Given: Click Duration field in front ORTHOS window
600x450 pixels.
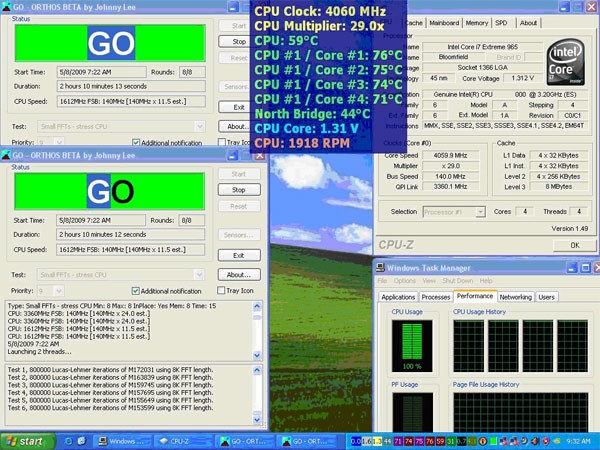Looking at the screenshot, I should pyautogui.click(x=130, y=235).
